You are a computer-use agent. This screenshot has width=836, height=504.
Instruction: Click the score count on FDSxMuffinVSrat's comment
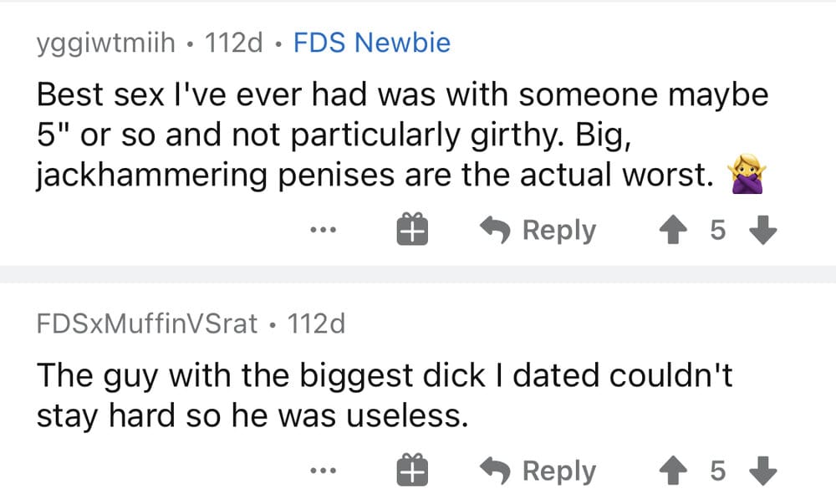coord(717,471)
